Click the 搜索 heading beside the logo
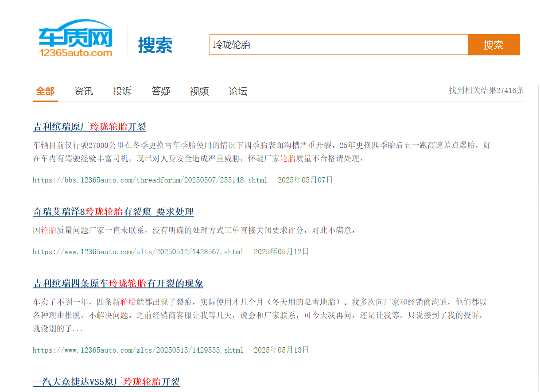The height and width of the screenshot is (392, 540). [x=155, y=45]
